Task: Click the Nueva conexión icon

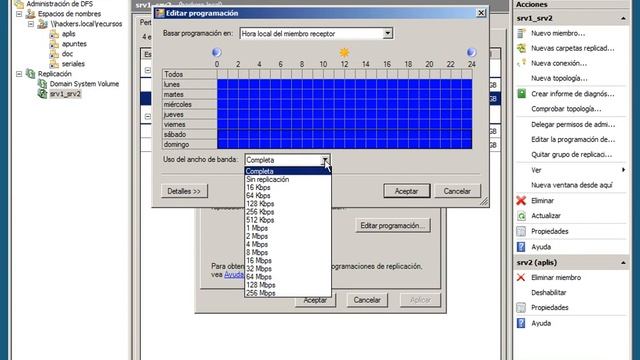Action: [x=521, y=63]
